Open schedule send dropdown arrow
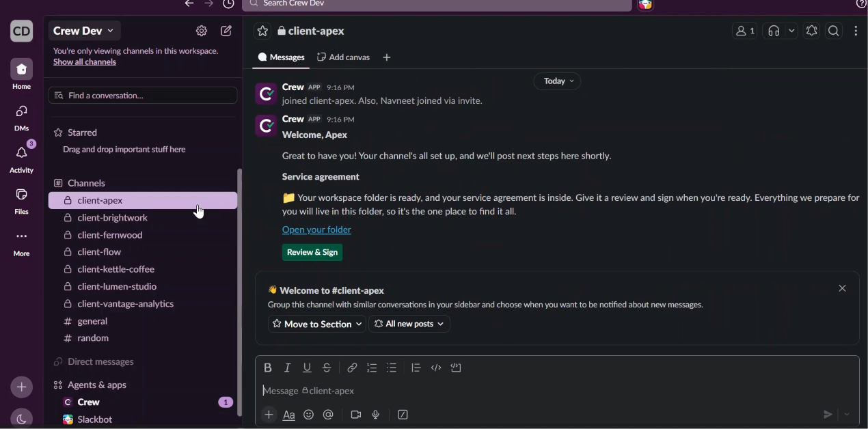Image resolution: width=868 pixels, height=429 pixels. pyautogui.click(x=848, y=415)
